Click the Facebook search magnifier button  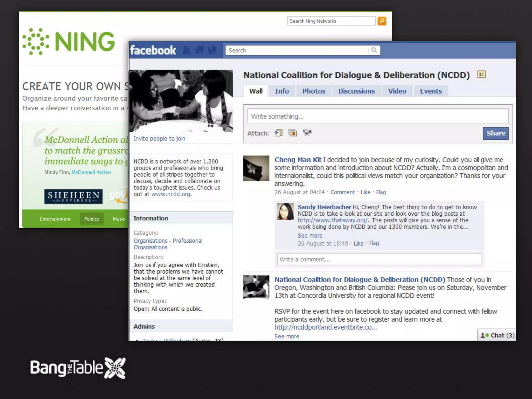374,50
